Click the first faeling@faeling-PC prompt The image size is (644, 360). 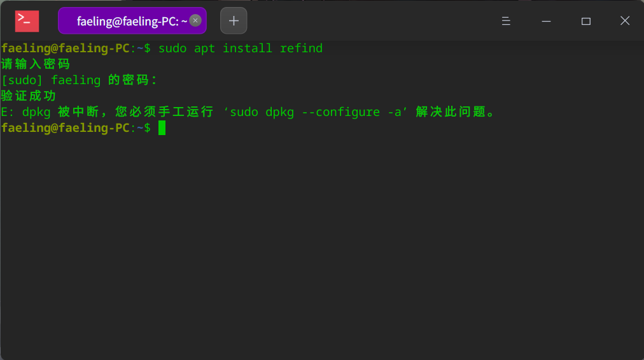point(65,48)
